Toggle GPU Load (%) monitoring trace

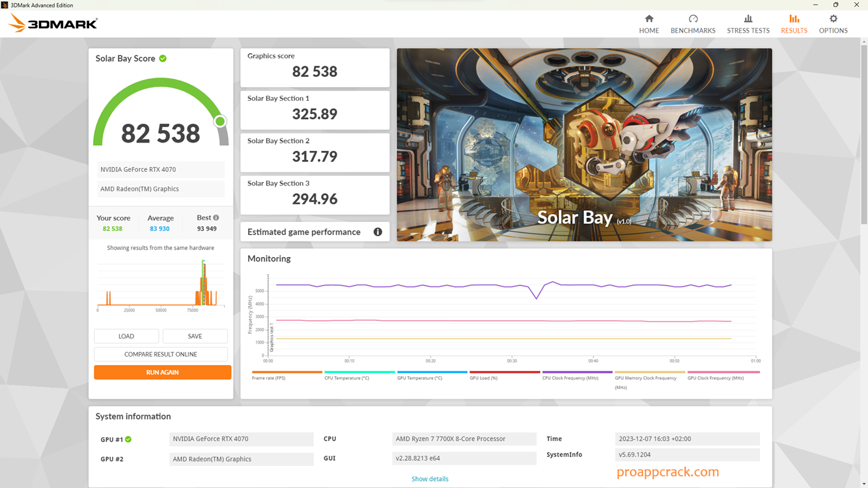pyautogui.click(x=483, y=377)
